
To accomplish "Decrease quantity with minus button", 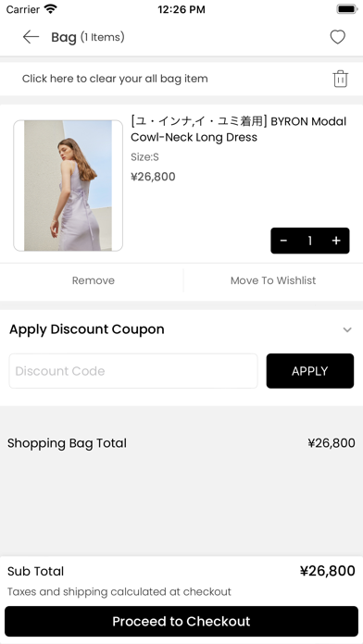I will point(283,241).
